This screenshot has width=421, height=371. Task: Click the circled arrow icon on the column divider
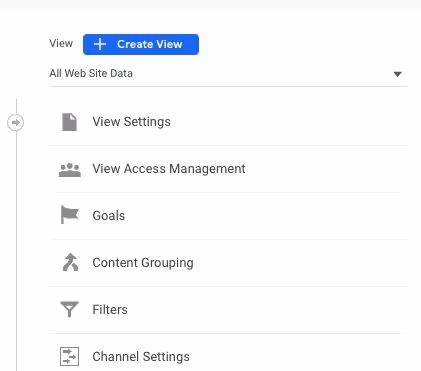pyautogui.click(x=15, y=122)
